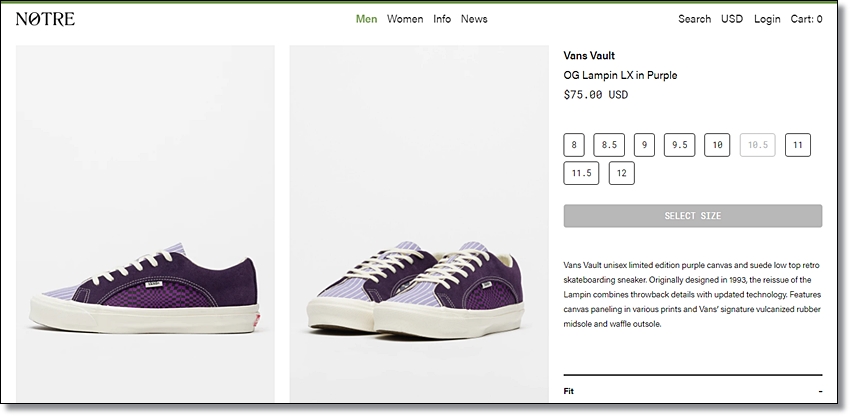Select shoe size 8.5
The width and height of the screenshot is (850, 416).
tap(609, 145)
